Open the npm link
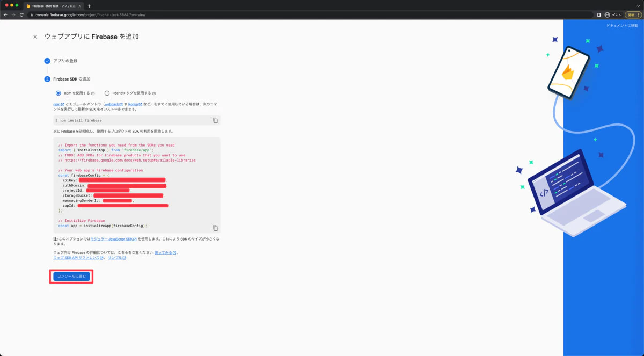The width and height of the screenshot is (644, 356). 58,104
